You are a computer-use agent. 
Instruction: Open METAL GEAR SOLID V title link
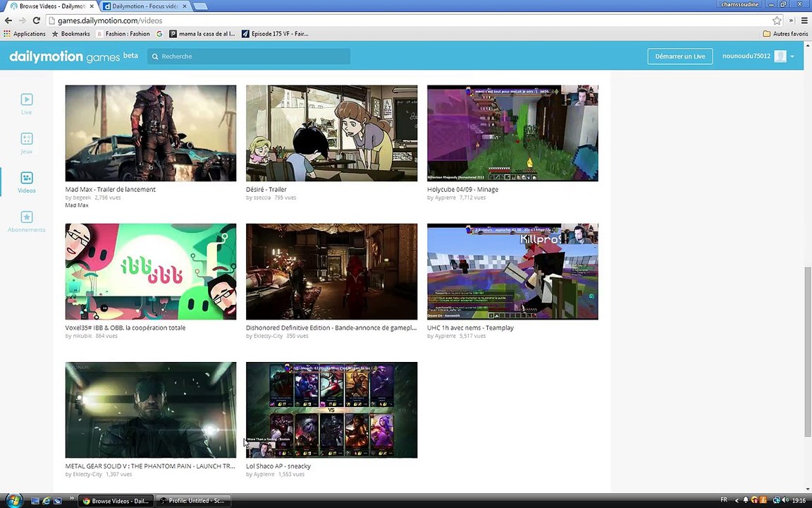pos(150,466)
